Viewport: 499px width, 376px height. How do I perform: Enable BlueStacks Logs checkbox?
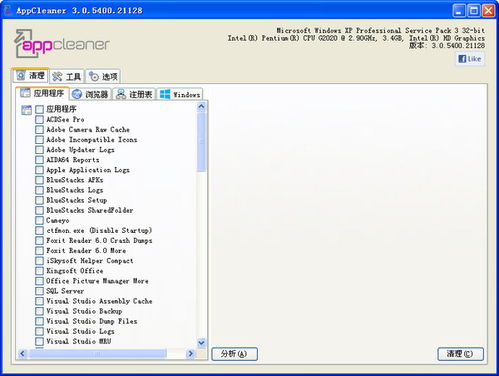coord(39,190)
